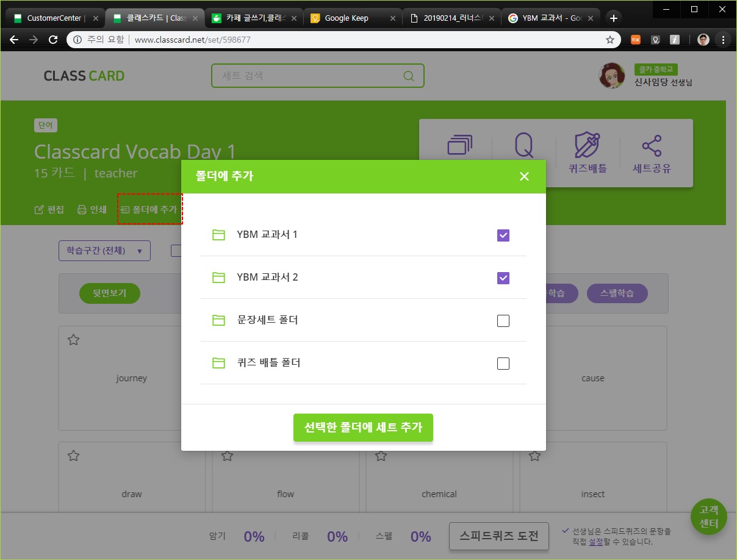Select the 클래스카드 browser tab
737x560 pixels.
(x=154, y=18)
